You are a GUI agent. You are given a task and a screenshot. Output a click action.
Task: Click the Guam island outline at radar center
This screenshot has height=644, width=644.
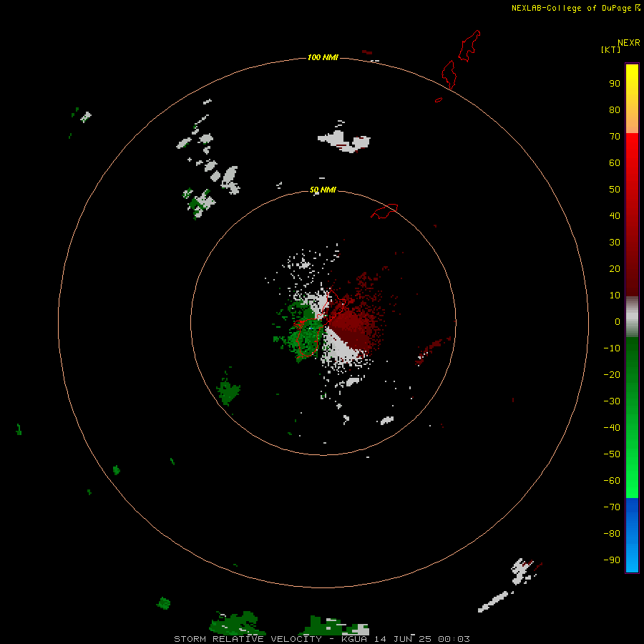point(318,324)
